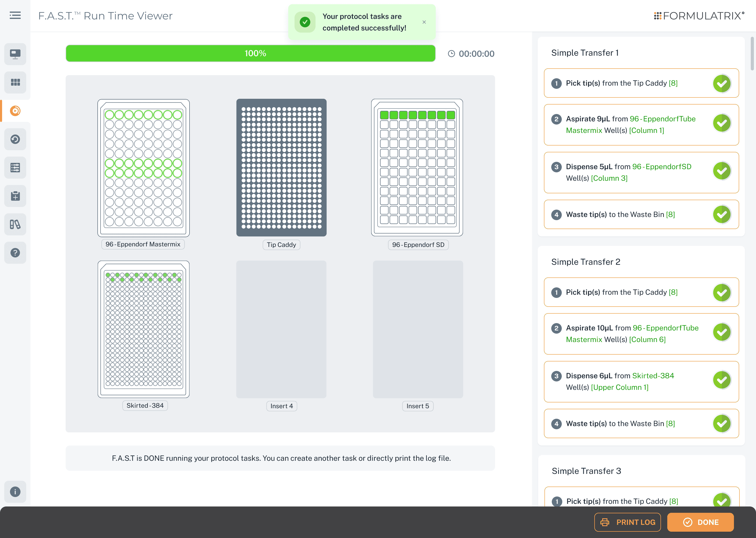Select the 96-Eppendorf Mastermix plate
This screenshot has height=538, width=756.
click(143, 167)
